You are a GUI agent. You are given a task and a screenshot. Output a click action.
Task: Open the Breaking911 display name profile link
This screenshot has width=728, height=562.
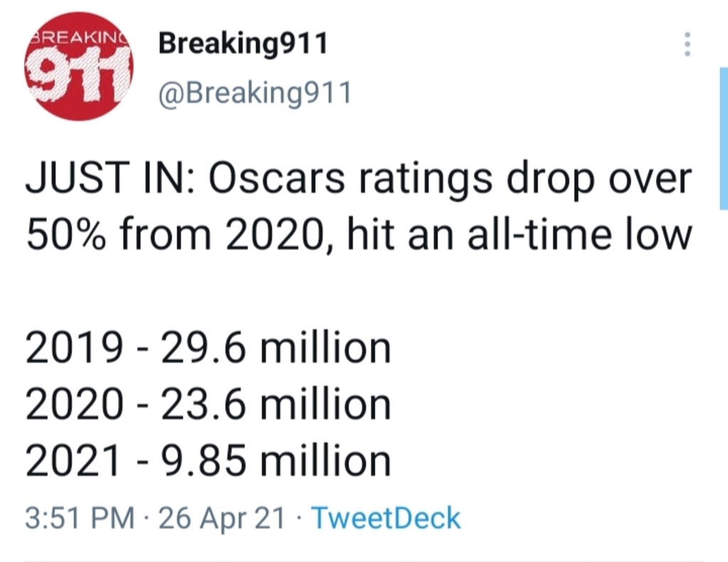243,45
